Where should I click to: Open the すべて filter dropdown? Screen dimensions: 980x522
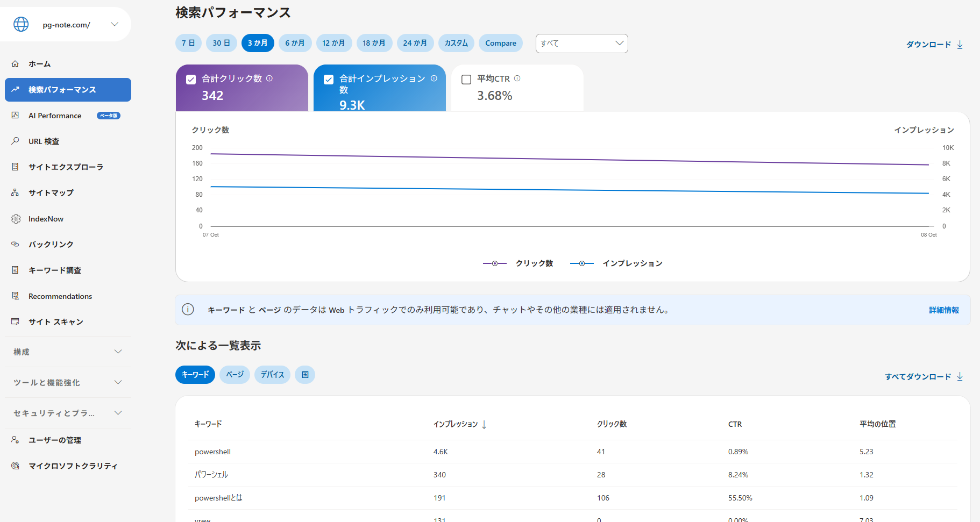[581, 44]
